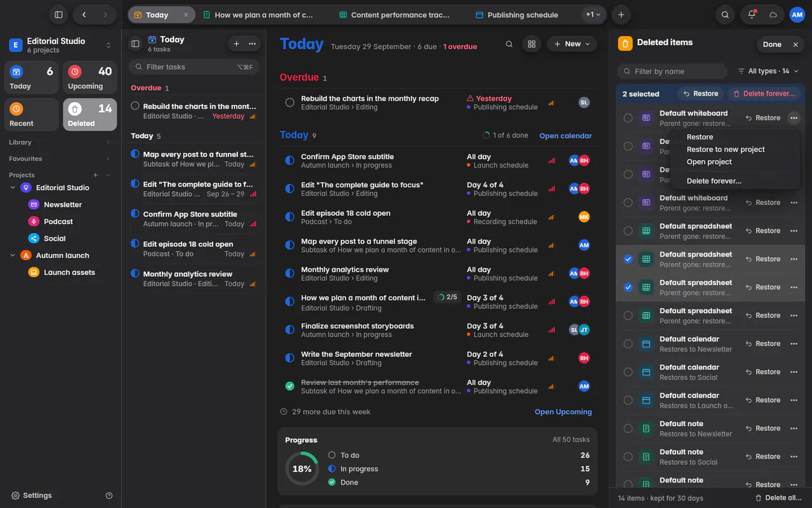Toggle status circle of Confirm App Store subtitle in main list

click(x=290, y=161)
